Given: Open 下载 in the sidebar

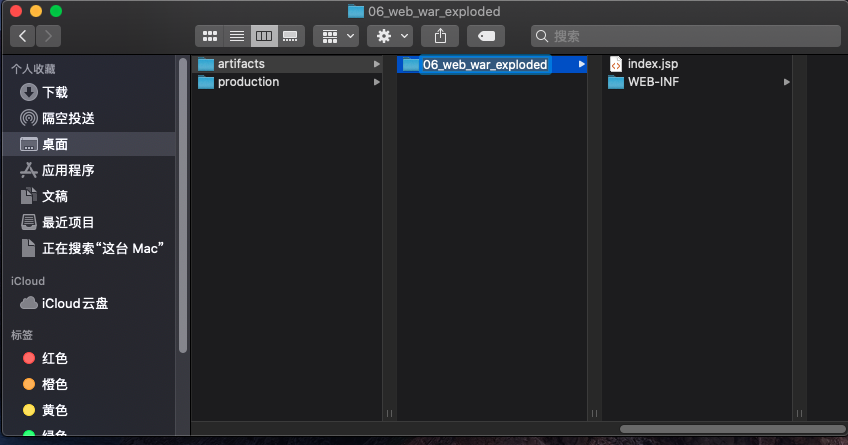Looking at the screenshot, I should click(89, 92).
